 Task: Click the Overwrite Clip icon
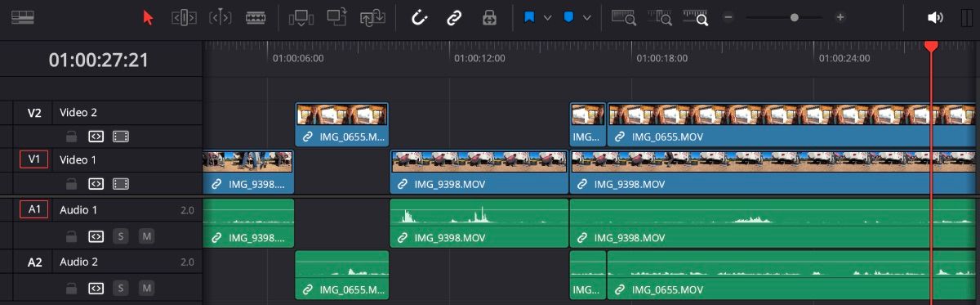tap(337, 17)
